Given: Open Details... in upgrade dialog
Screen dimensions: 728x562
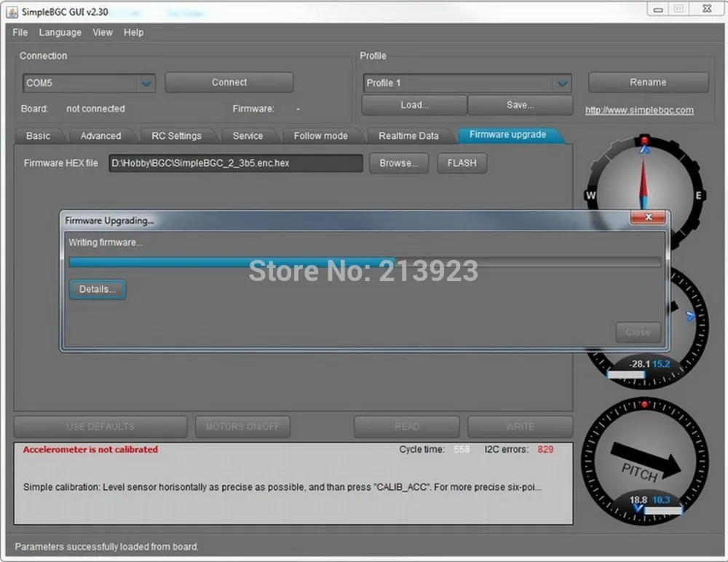Looking at the screenshot, I should [x=98, y=289].
